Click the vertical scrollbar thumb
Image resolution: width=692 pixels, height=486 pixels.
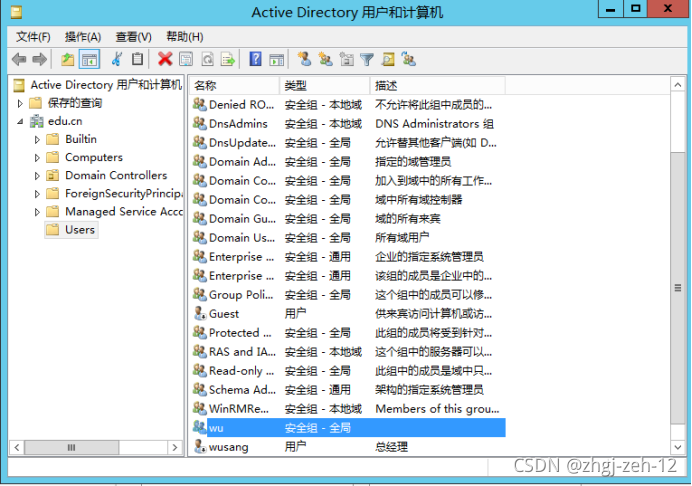coord(678,288)
